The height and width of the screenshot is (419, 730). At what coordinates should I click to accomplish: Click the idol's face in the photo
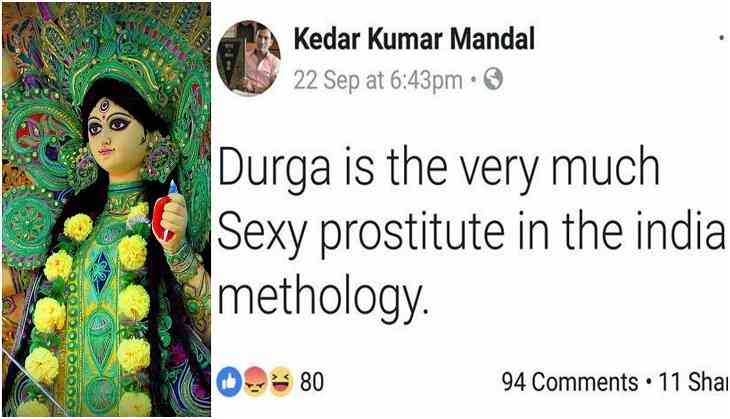[x=115, y=135]
